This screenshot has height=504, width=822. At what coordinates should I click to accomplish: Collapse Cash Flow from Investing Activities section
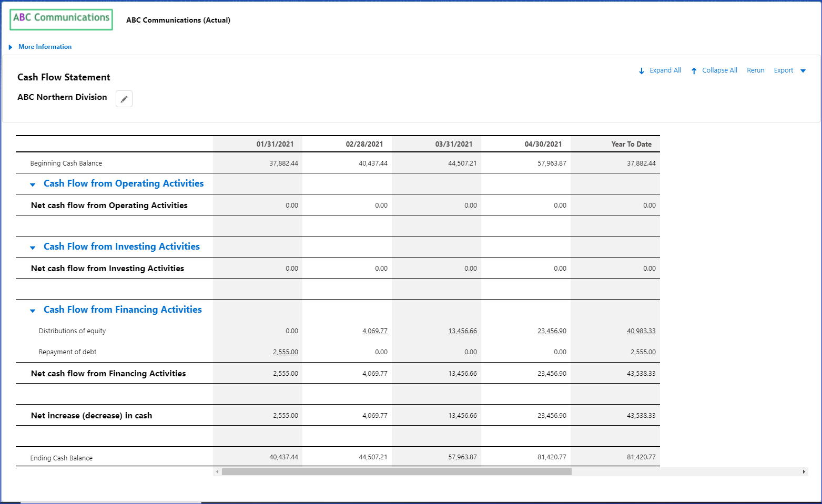(33, 248)
